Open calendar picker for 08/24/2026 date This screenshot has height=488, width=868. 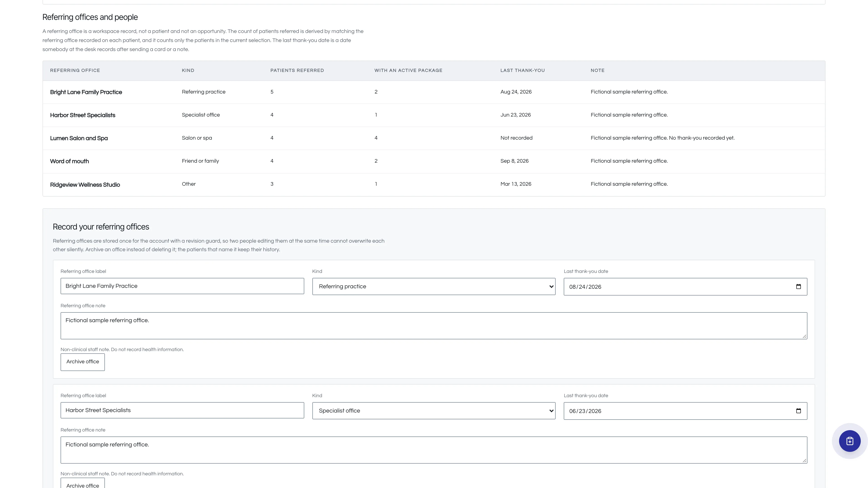[x=798, y=287]
